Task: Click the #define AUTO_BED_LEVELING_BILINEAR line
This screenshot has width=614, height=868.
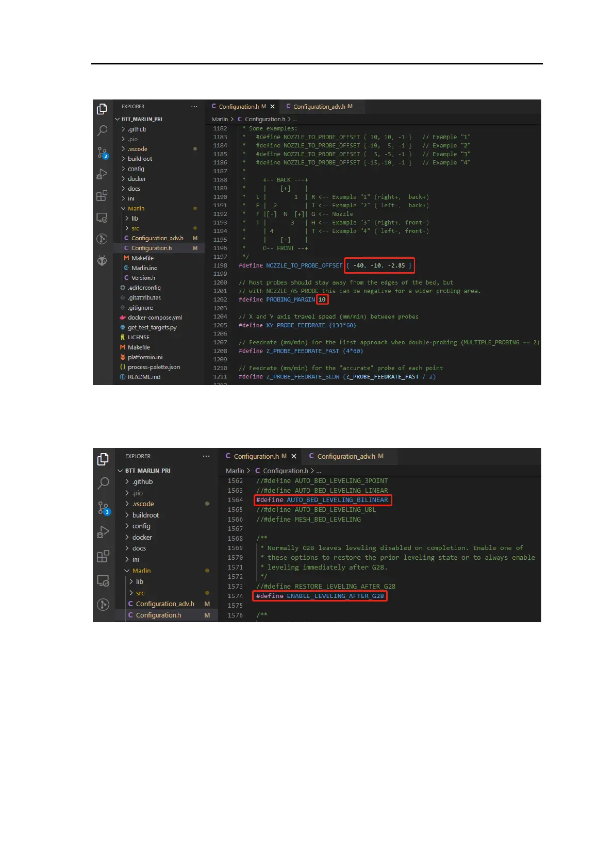Action: 322,500
